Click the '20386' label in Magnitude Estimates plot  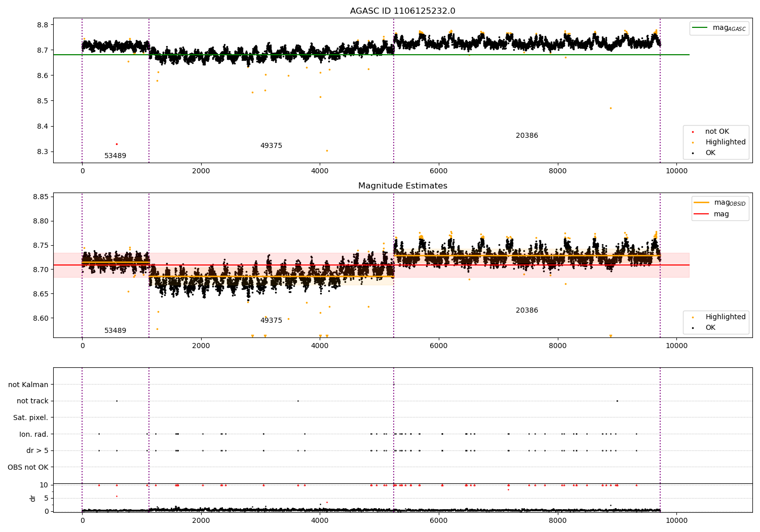point(527,311)
